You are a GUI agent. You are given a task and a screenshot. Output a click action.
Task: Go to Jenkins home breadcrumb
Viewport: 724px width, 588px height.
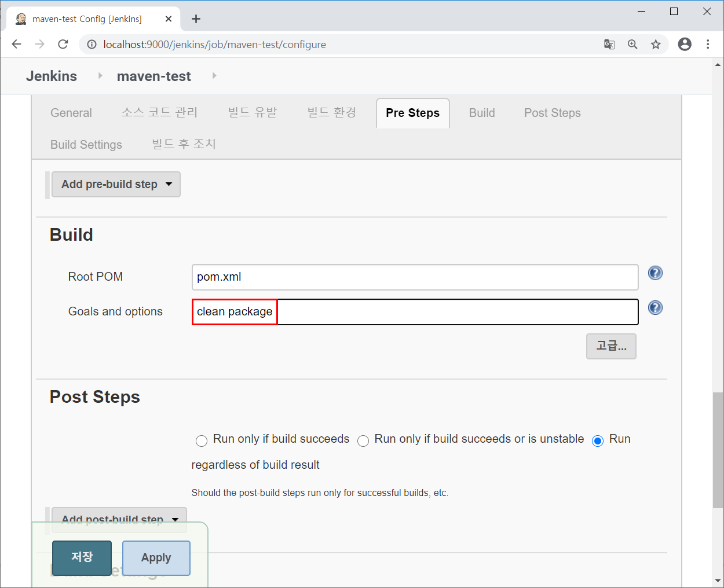click(x=52, y=76)
